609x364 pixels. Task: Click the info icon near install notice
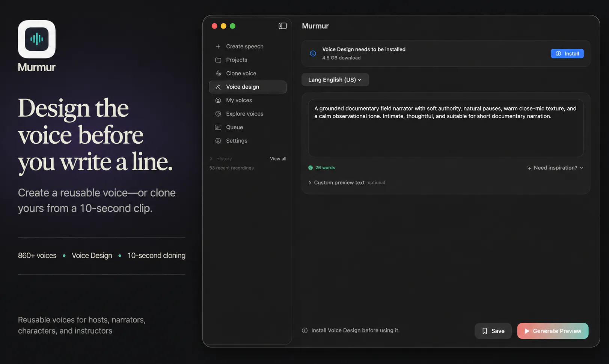pyautogui.click(x=304, y=331)
